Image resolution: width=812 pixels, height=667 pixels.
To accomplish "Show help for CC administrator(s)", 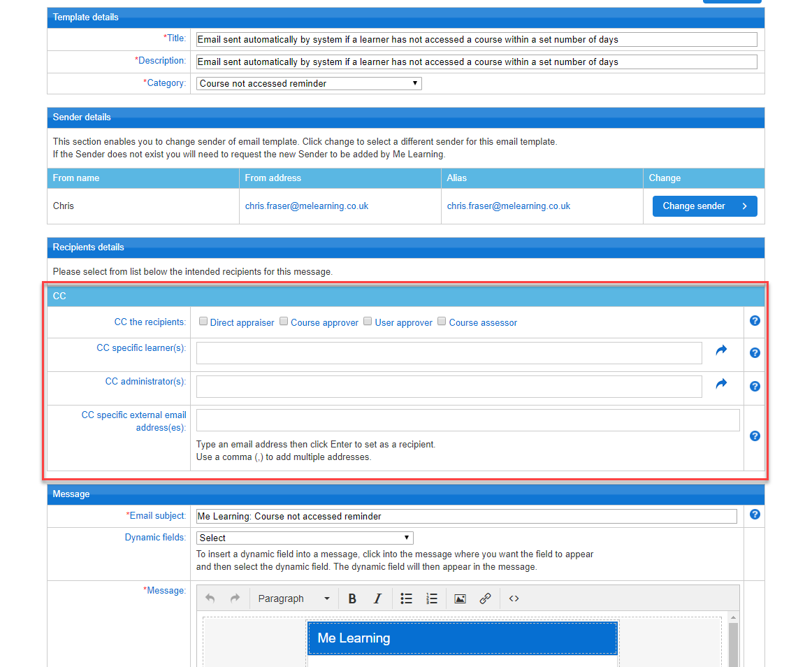I will pyautogui.click(x=755, y=387).
